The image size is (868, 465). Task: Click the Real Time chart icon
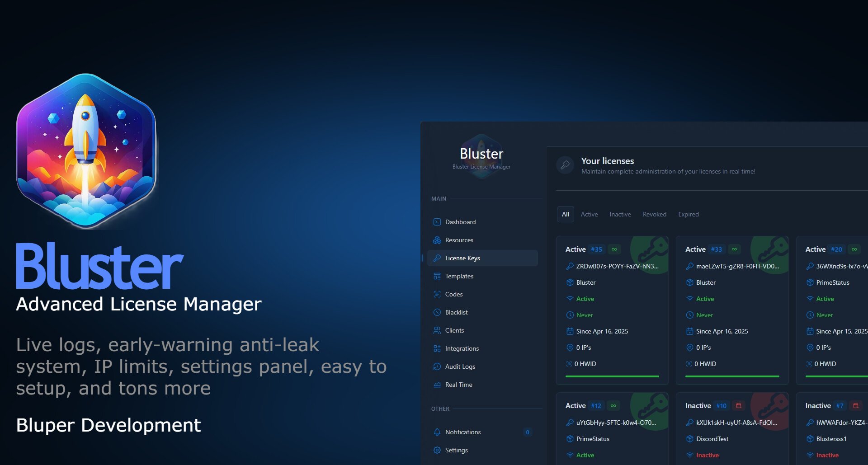[437, 385]
